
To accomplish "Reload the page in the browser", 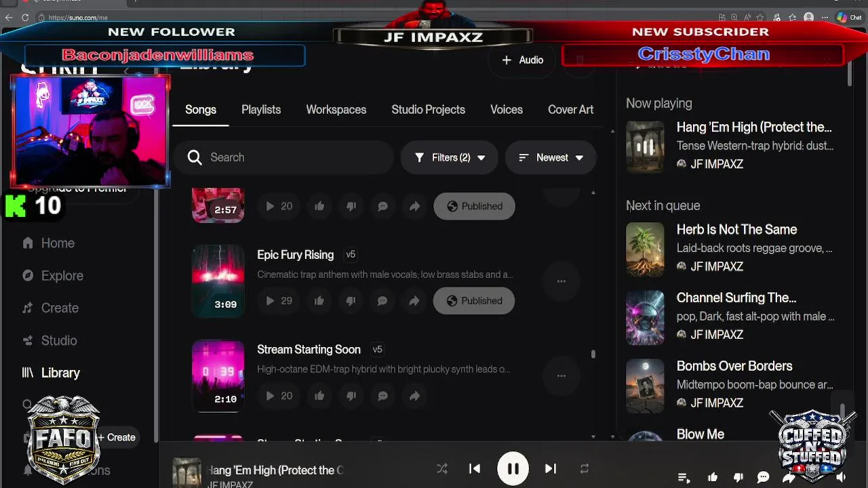I will tap(25, 18).
